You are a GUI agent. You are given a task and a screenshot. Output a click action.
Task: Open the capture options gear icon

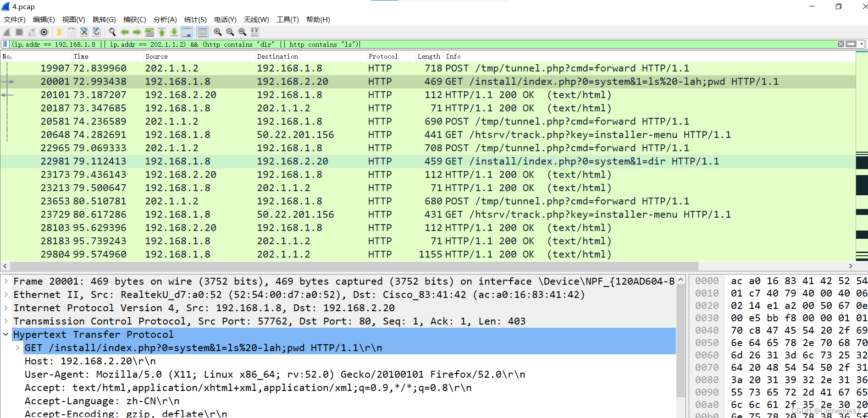[x=44, y=32]
